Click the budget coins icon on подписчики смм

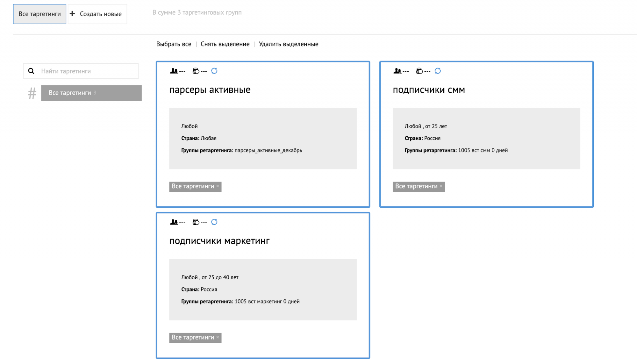tap(419, 71)
